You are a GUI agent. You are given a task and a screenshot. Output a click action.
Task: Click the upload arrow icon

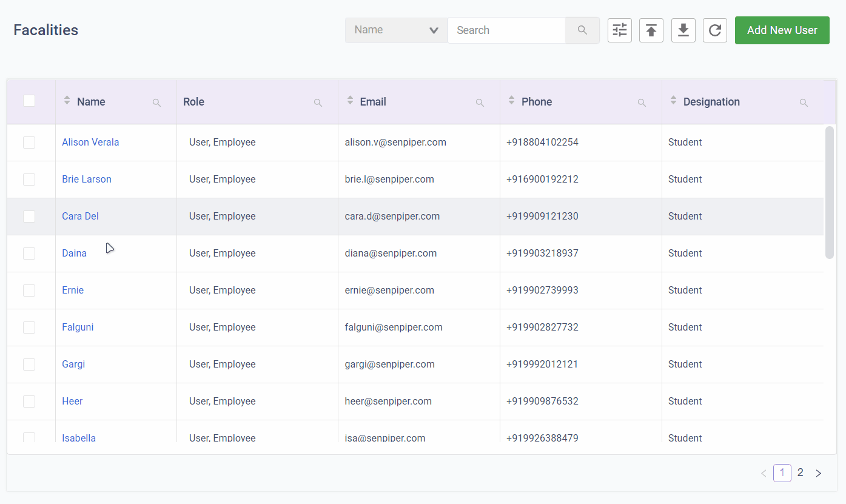[651, 30]
